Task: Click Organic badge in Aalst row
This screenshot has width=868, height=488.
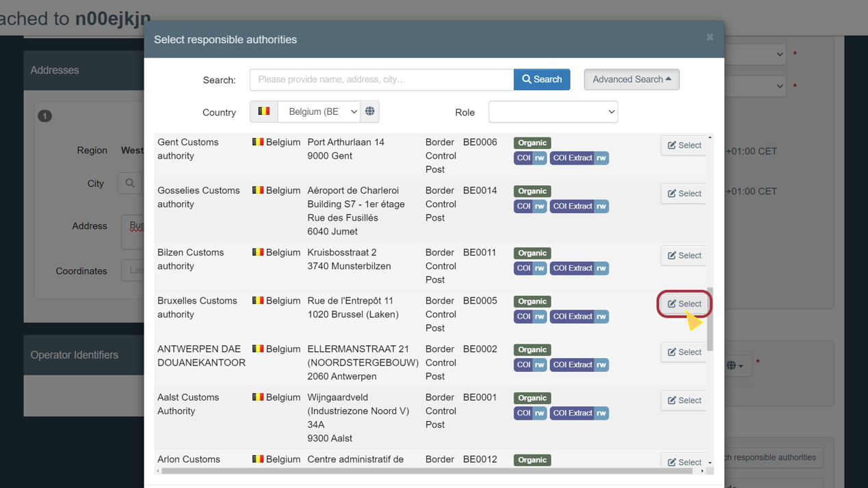Action: (532, 398)
